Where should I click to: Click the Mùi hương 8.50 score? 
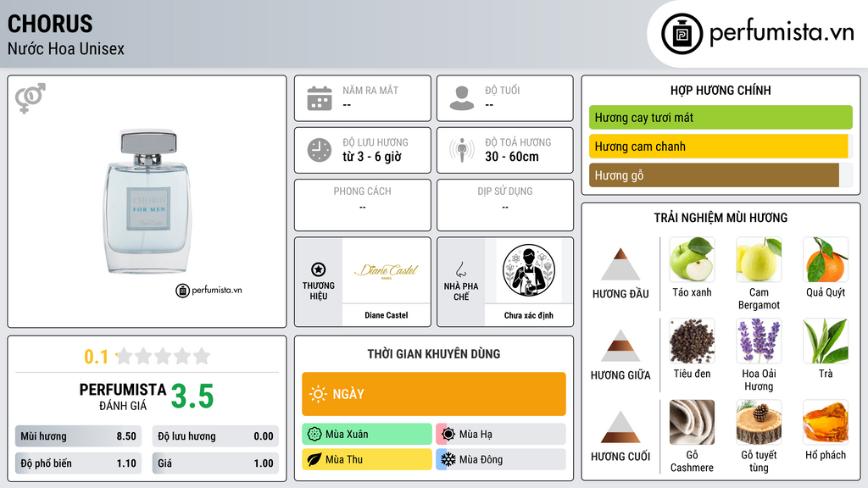pos(78,436)
